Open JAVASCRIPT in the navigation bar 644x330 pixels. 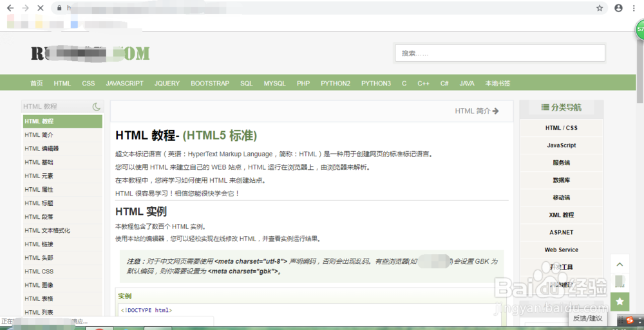click(x=124, y=84)
